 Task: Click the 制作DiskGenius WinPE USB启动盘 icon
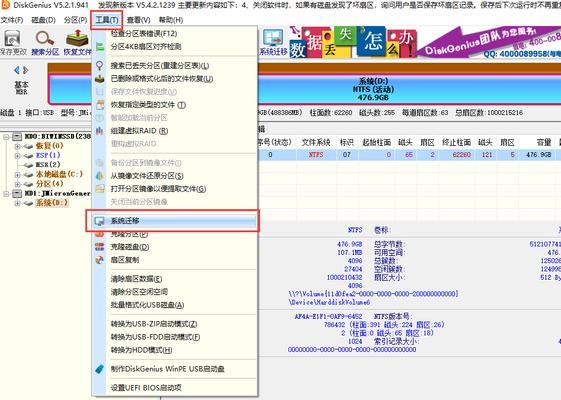(100, 369)
